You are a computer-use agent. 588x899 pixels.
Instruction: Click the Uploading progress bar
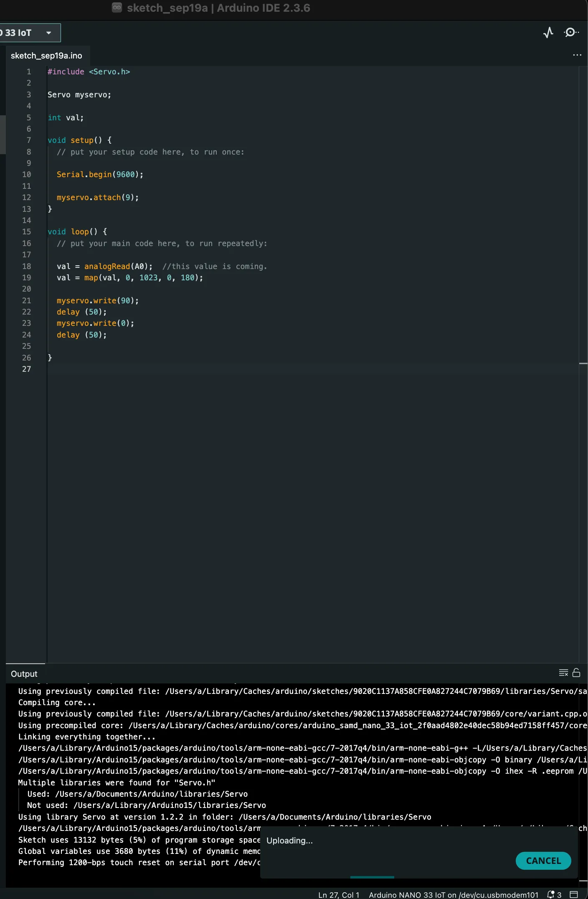(x=372, y=877)
